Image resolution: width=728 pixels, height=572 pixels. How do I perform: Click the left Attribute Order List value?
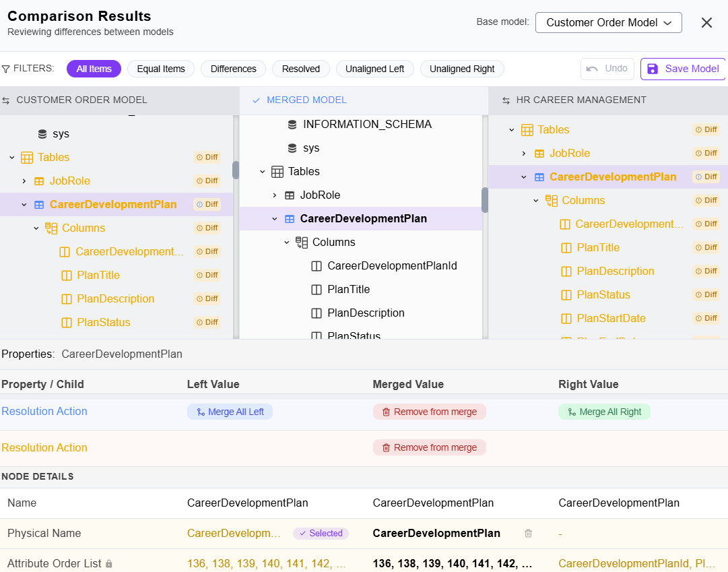267,564
